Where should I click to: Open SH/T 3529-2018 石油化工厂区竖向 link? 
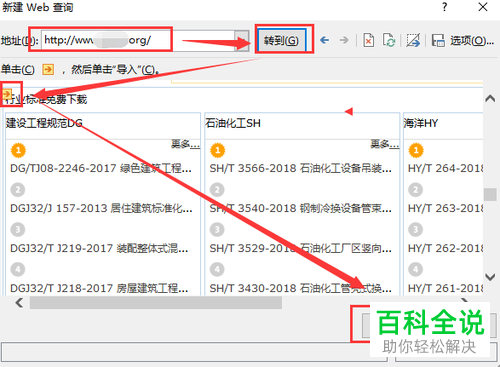pos(301,248)
